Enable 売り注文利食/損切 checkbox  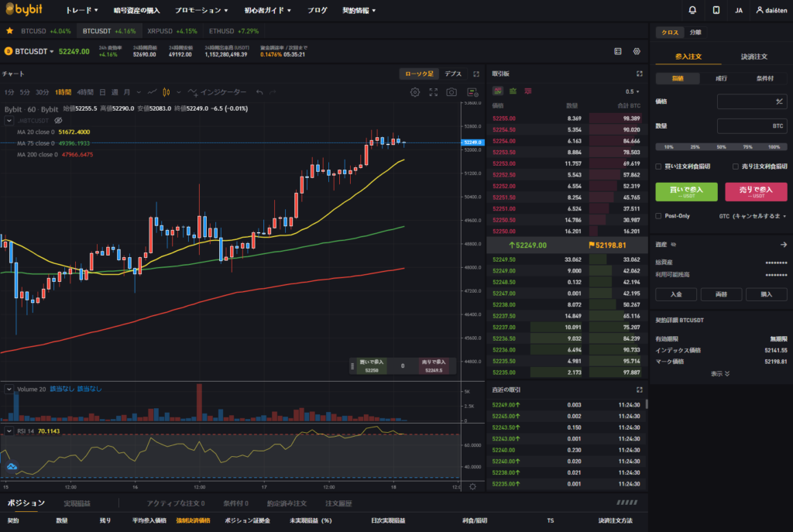(x=736, y=166)
